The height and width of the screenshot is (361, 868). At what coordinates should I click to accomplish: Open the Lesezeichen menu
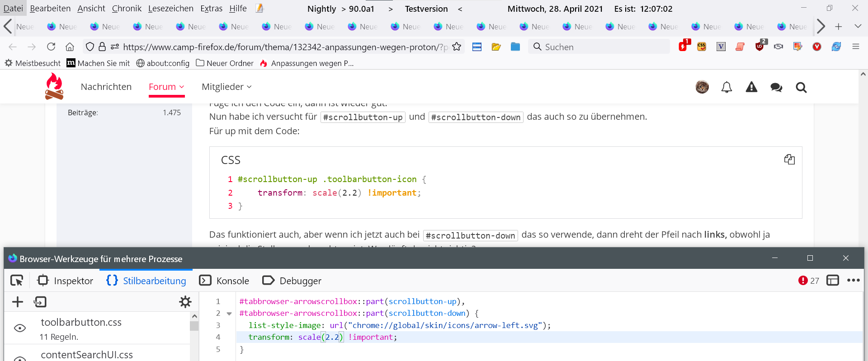(x=170, y=9)
